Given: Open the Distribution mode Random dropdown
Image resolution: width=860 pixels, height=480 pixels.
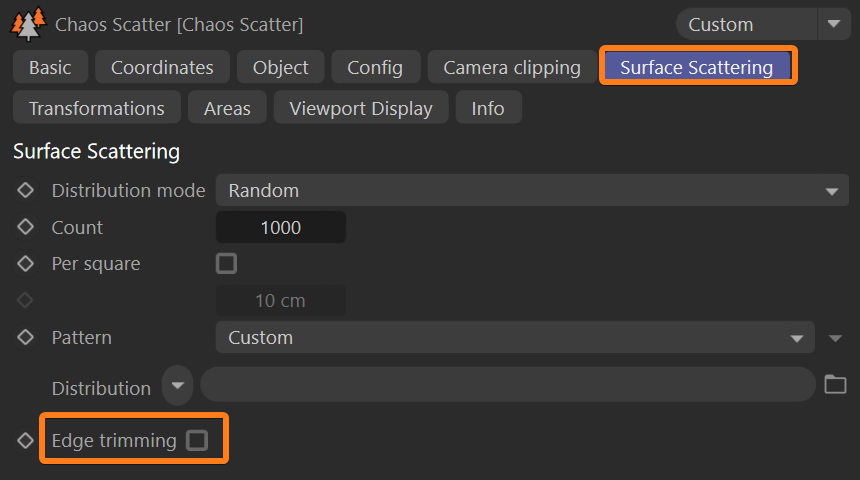Looking at the screenshot, I should pos(532,190).
